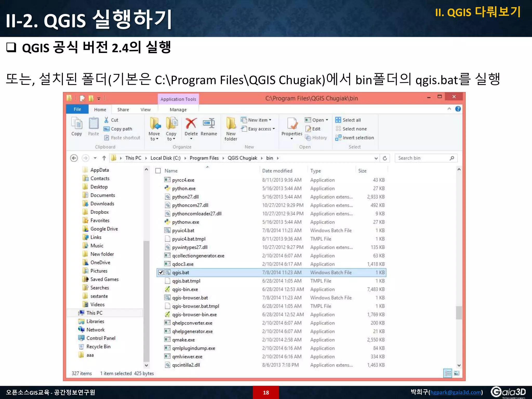Open the Customize Quick Access Toolbar arrow
Screen dimensions: 532x399
99,98
